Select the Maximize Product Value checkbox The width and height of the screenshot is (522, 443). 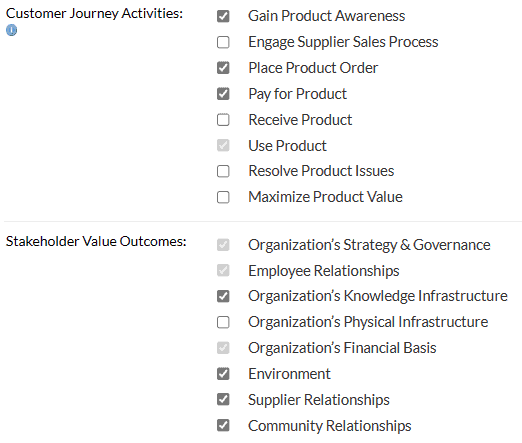point(223,197)
